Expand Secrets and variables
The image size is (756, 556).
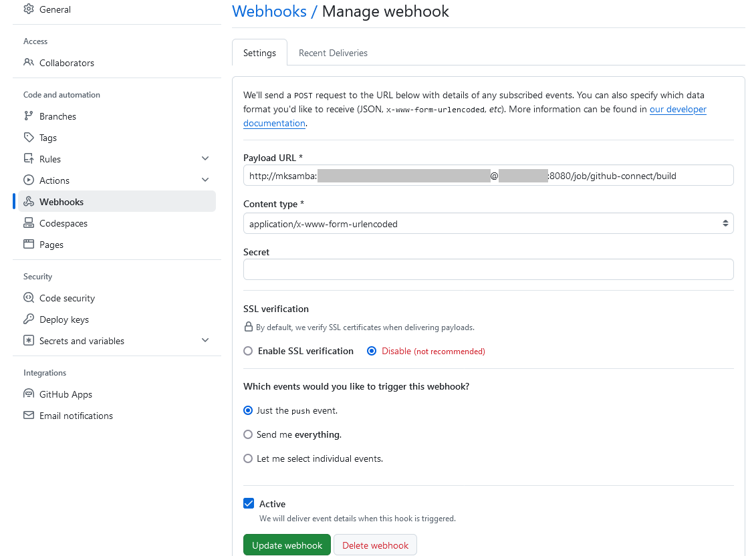[206, 340]
